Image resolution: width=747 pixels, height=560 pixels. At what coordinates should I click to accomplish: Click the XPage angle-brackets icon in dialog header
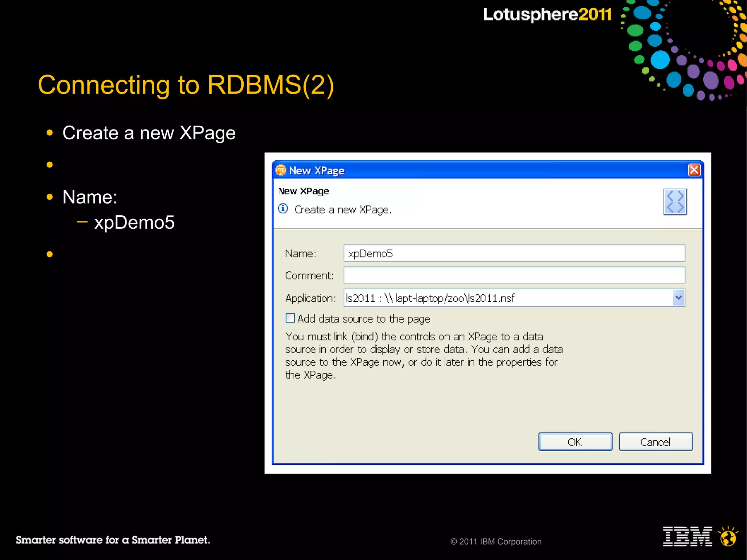pos(675,202)
